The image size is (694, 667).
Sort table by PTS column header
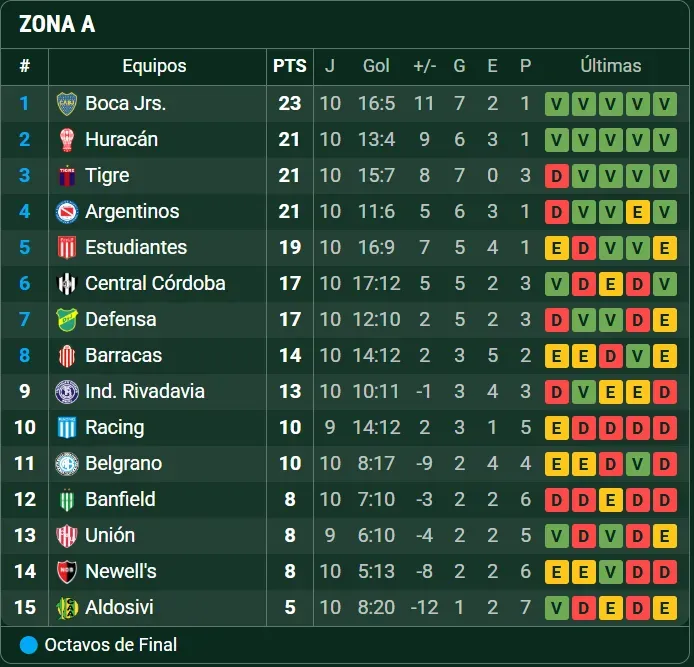point(290,66)
